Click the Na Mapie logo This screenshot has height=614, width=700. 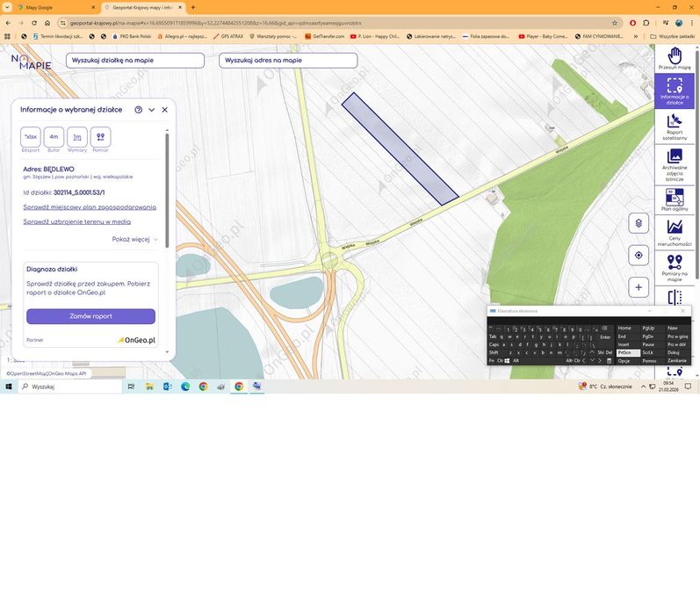31,62
